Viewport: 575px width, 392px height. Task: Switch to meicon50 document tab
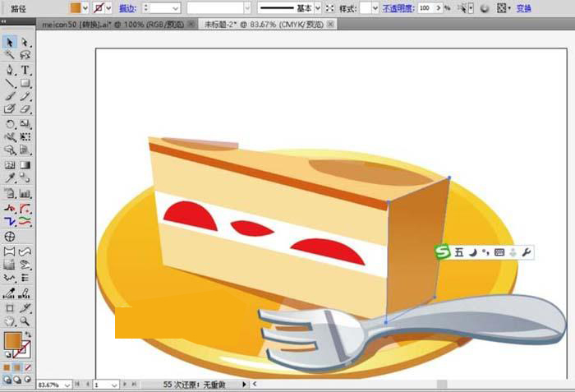113,25
